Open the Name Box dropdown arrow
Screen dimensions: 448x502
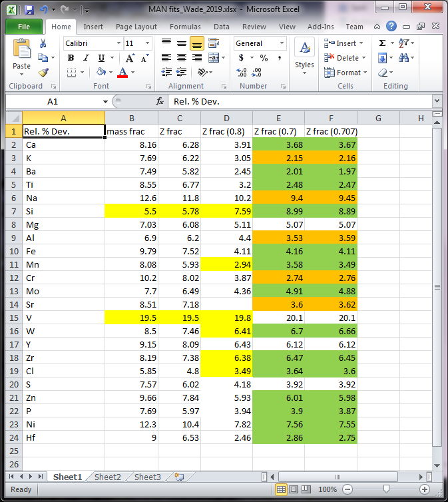[105, 101]
